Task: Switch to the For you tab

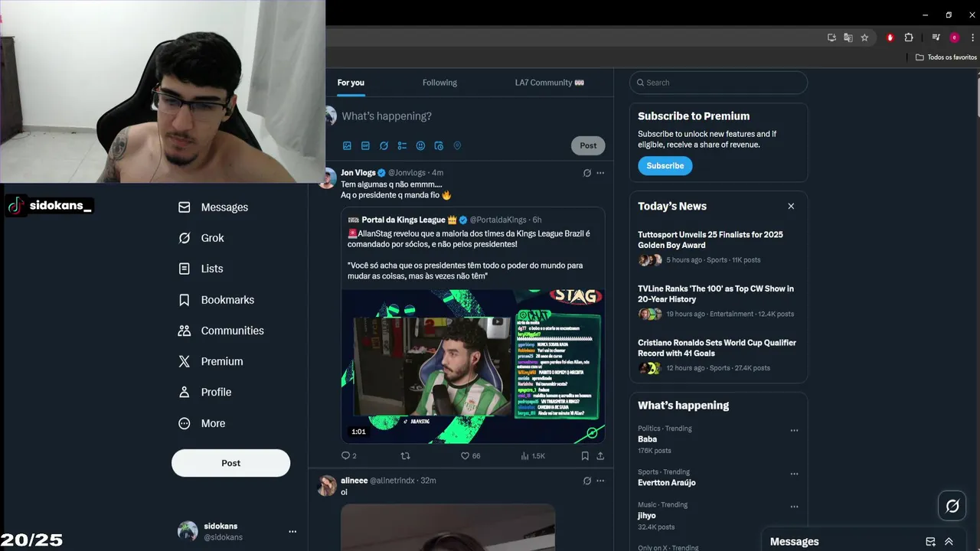Action: click(351, 83)
